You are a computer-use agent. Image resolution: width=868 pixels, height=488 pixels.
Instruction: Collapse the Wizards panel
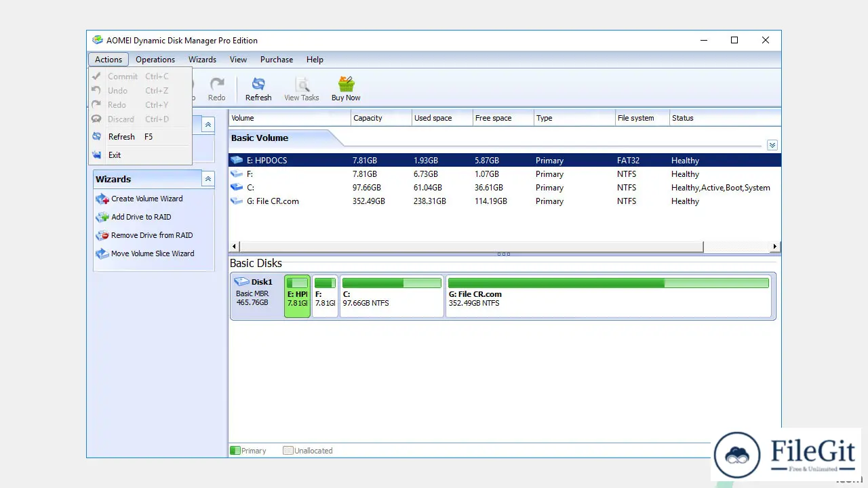tap(208, 179)
